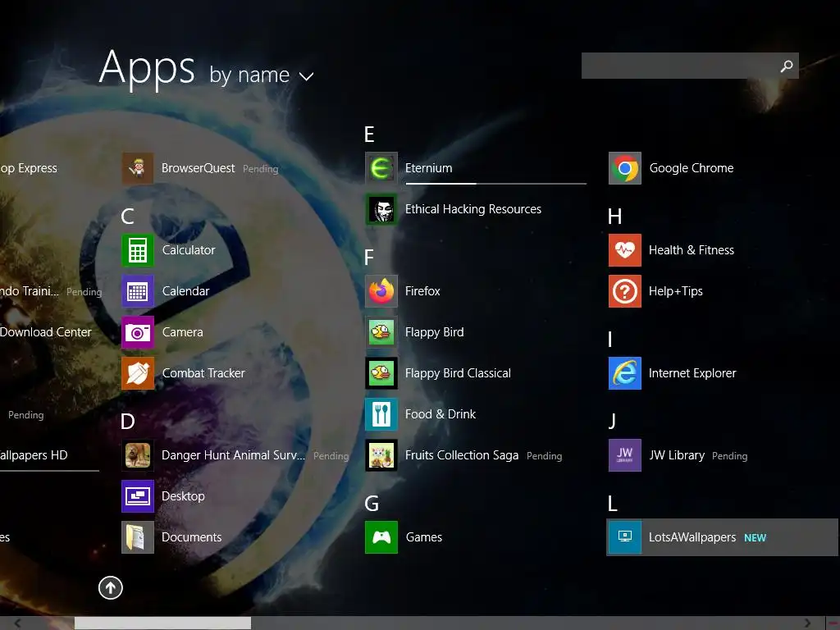
Task: Open the Calendar app icon
Action: pos(138,291)
